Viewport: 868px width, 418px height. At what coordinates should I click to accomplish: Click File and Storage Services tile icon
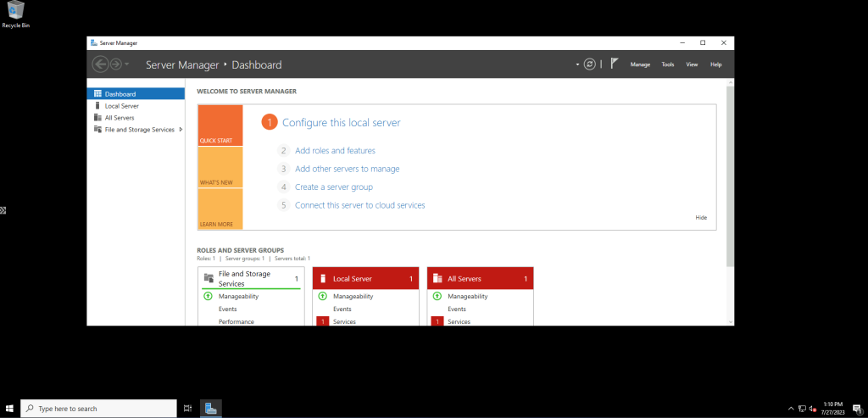pos(209,278)
